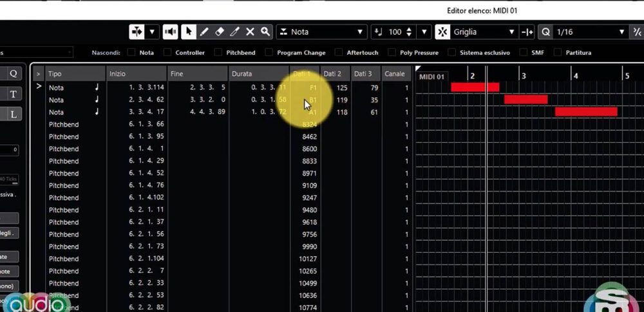Select the Trim tool
Viewport: 644px width, 312px height.
(234, 32)
